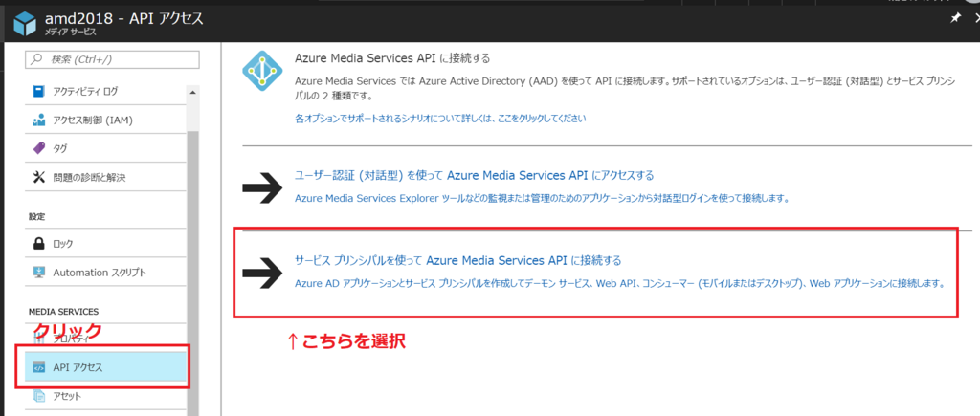Screen dimensions: 980x416
Task: Click the アセット document icon
Action: (x=38, y=396)
